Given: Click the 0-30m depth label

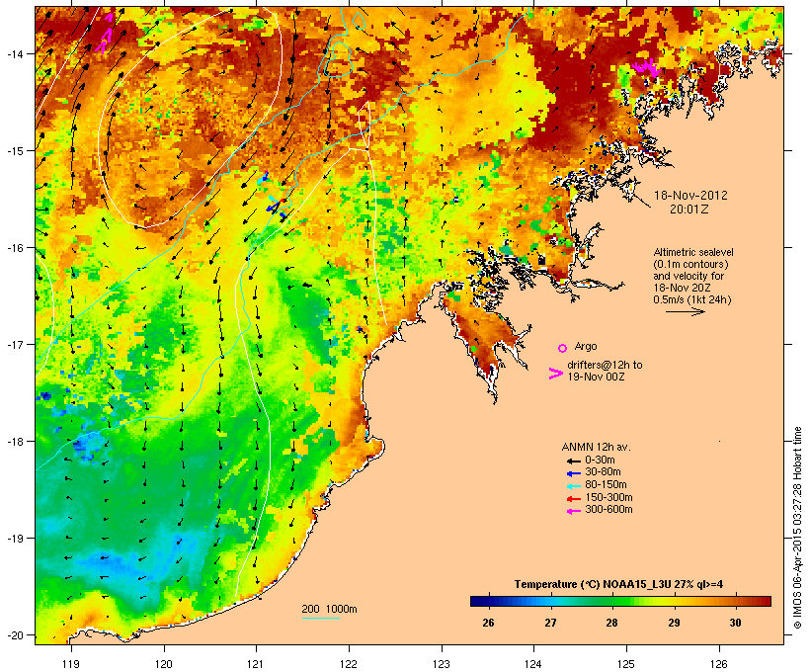Looking at the screenshot, I should [x=600, y=461].
